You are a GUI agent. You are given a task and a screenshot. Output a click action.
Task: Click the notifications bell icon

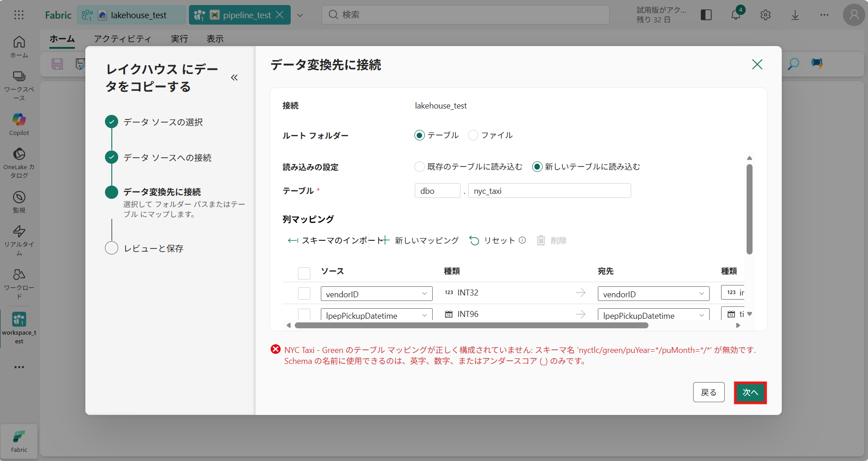tap(736, 15)
